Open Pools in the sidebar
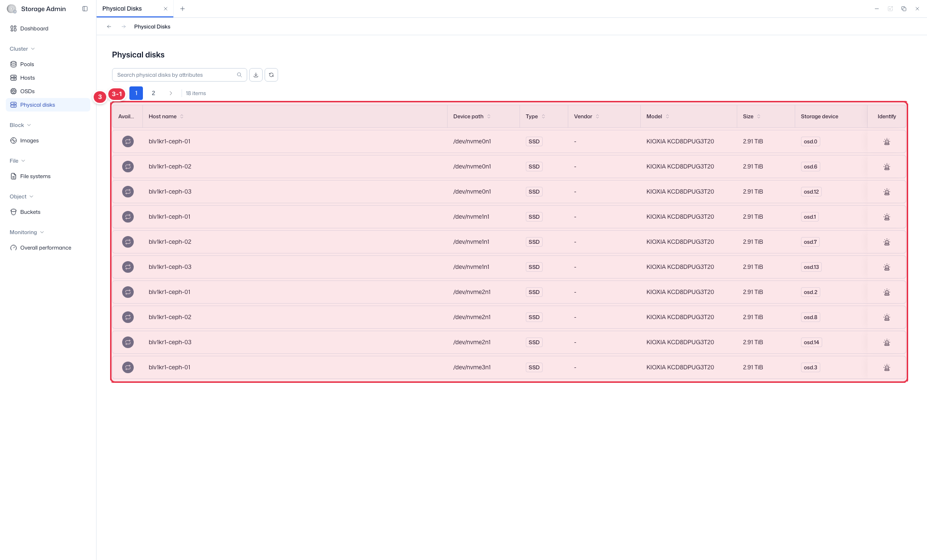 pyautogui.click(x=48, y=64)
